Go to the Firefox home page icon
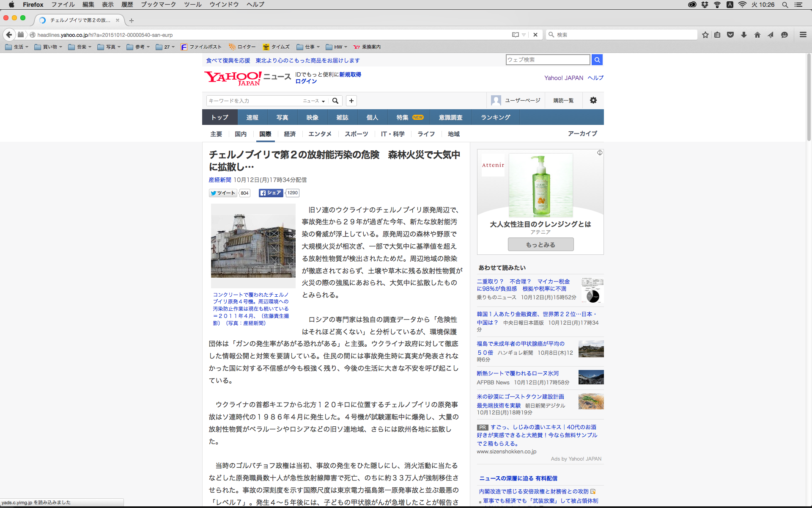 point(757,35)
